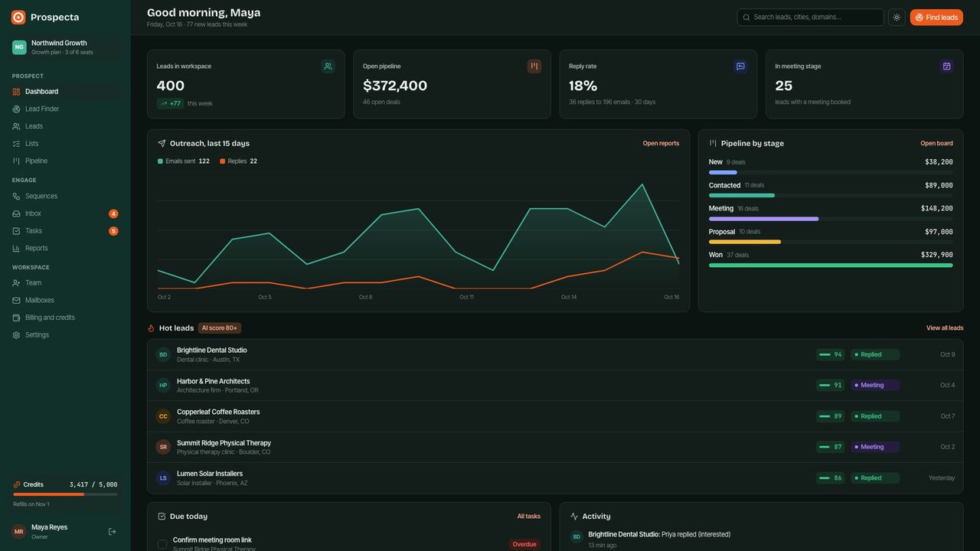
Task: Check the Confirm meeting room link task checkbox
Action: [x=162, y=544]
